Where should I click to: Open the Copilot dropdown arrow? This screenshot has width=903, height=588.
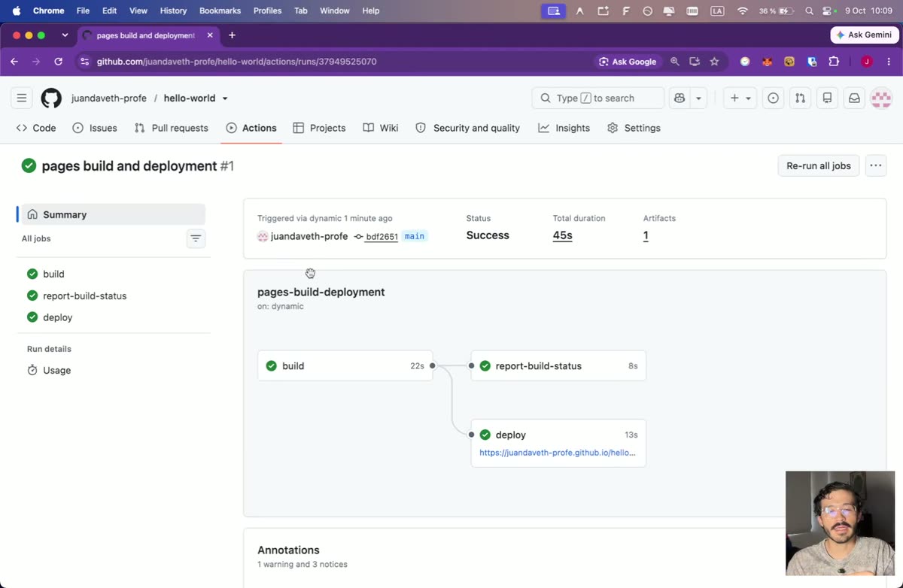(x=699, y=98)
